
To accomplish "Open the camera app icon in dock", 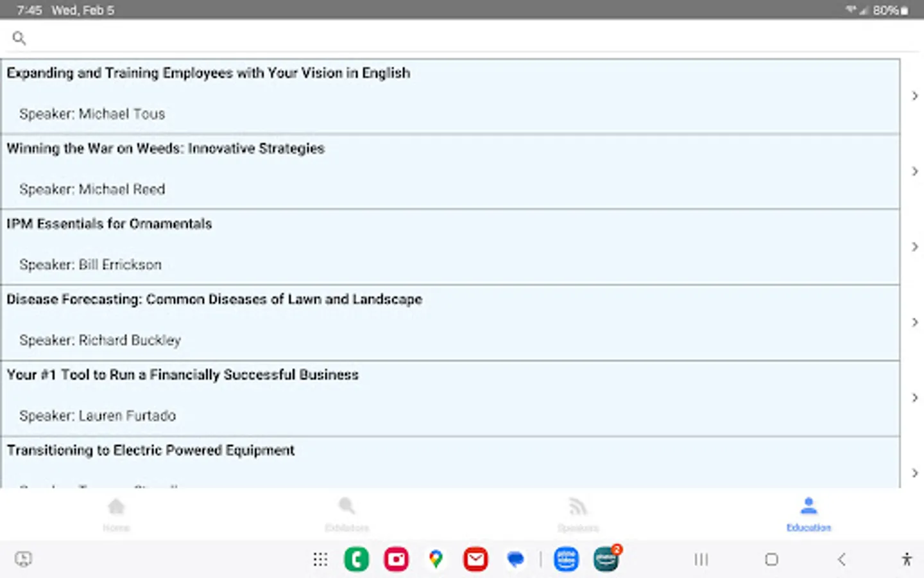I will (396, 559).
